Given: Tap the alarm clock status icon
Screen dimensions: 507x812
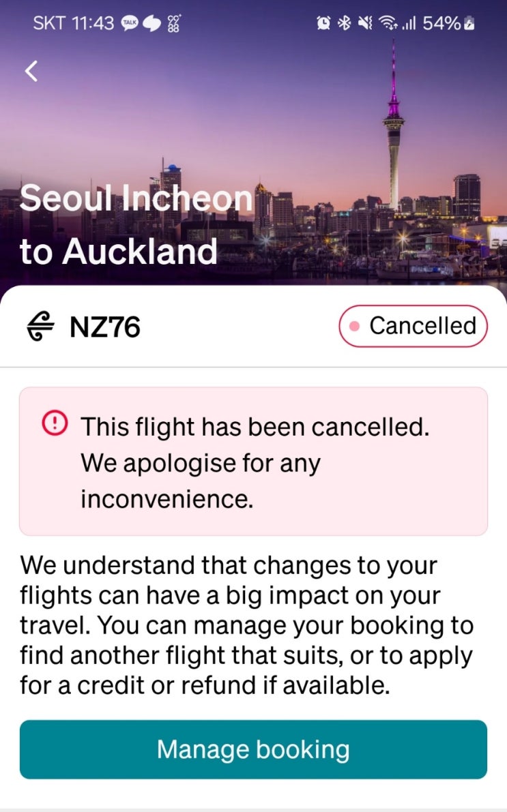Looking at the screenshot, I should tap(324, 23).
